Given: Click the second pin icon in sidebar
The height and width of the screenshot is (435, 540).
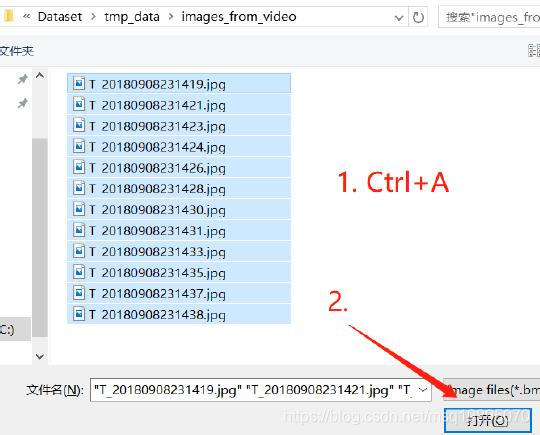Looking at the screenshot, I should pyautogui.click(x=22, y=103).
